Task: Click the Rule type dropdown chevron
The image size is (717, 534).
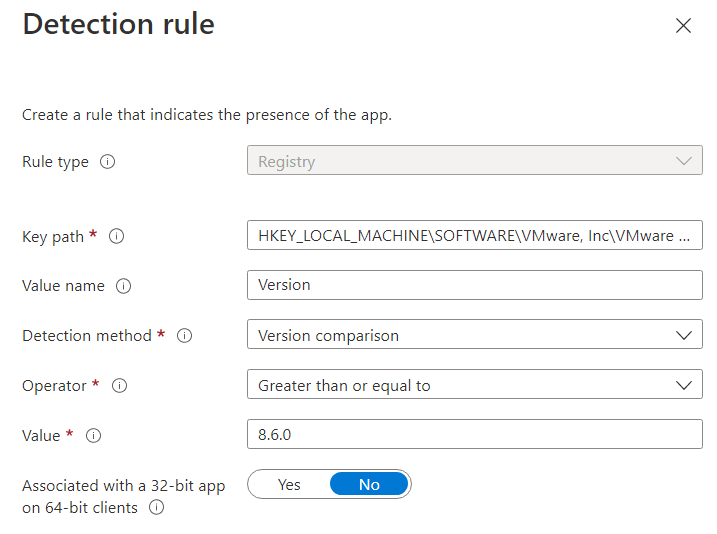Action: [684, 161]
